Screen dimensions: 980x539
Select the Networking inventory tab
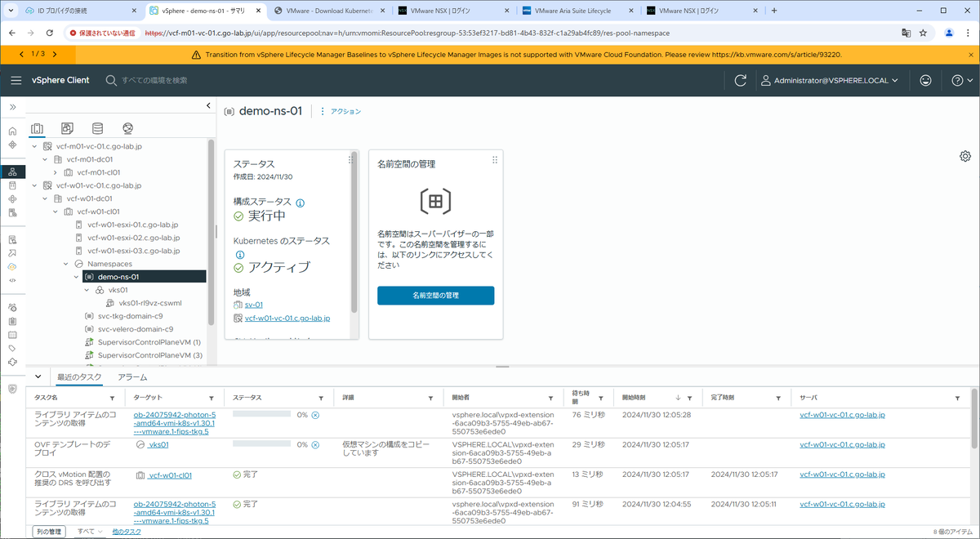pos(127,128)
